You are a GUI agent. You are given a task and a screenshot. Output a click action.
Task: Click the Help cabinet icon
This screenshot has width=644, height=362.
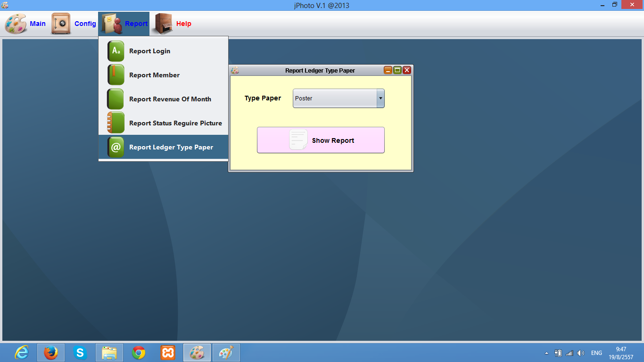pyautogui.click(x=163, y=24)
